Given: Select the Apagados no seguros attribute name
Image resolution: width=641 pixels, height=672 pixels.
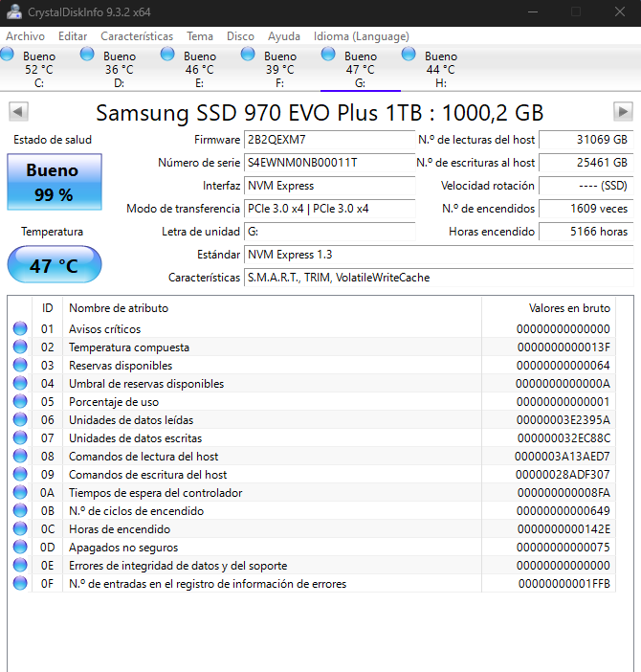Looking at the screenshot, I should (123, 548).
